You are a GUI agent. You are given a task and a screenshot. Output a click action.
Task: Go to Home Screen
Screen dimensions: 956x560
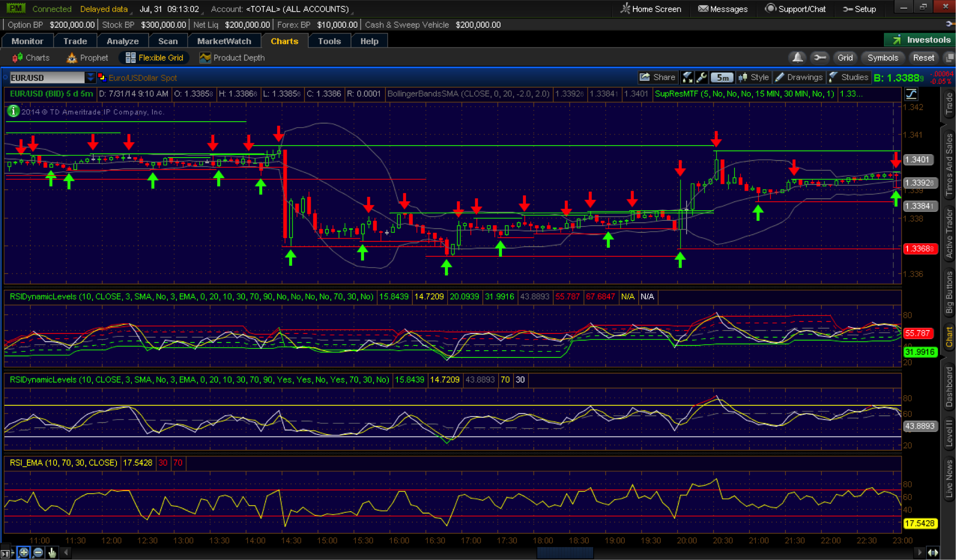pos(651,9)
